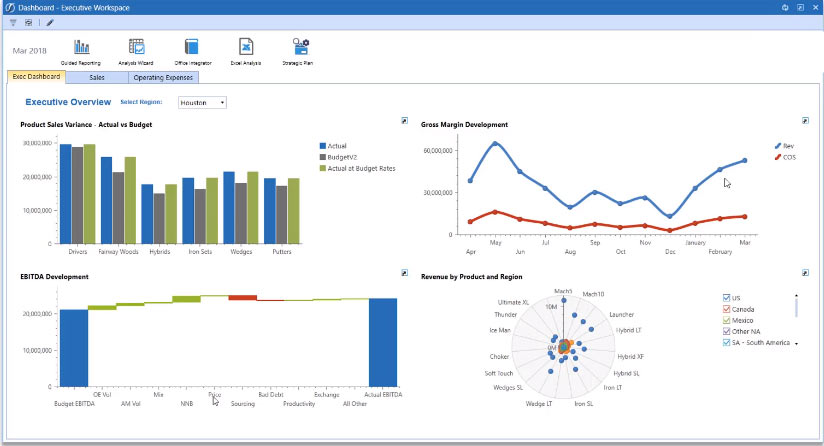Click the pencil edit icon in toolbar
The height and width of the screenshot is (446, 824).
(x=50, y=22)
